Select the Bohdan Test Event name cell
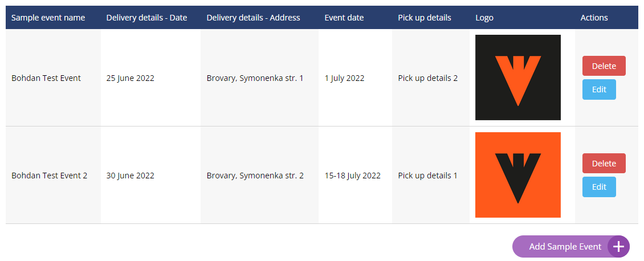 (x=46, y=78)
